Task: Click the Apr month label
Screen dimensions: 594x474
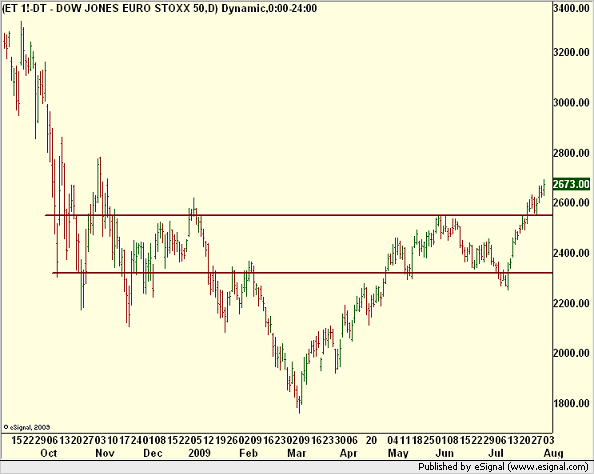Action: [x=349, y=453]
